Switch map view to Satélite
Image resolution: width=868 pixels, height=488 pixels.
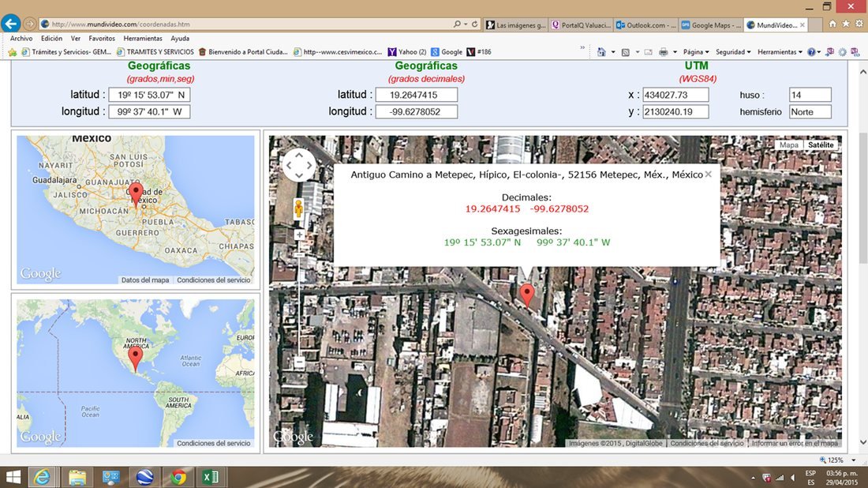(821, 145)
